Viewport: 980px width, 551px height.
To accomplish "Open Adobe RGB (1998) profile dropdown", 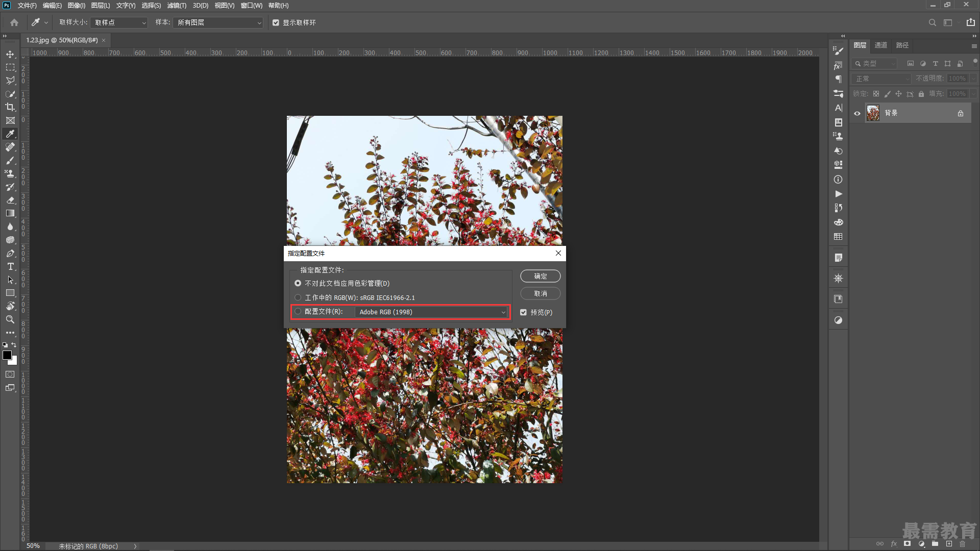I will coord(432,312).
